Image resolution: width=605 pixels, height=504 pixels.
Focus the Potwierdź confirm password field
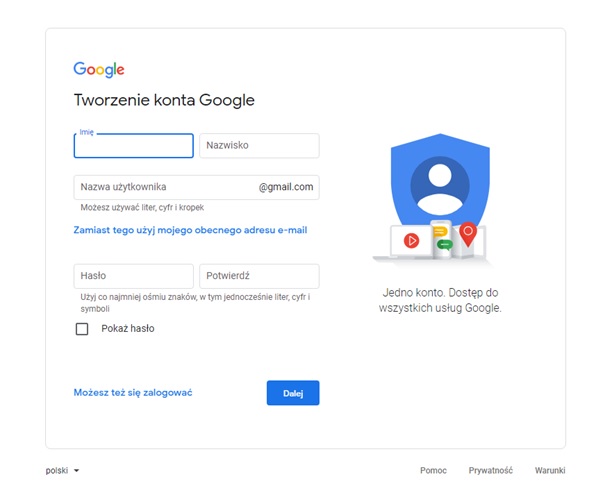click(x=259, y=276)
